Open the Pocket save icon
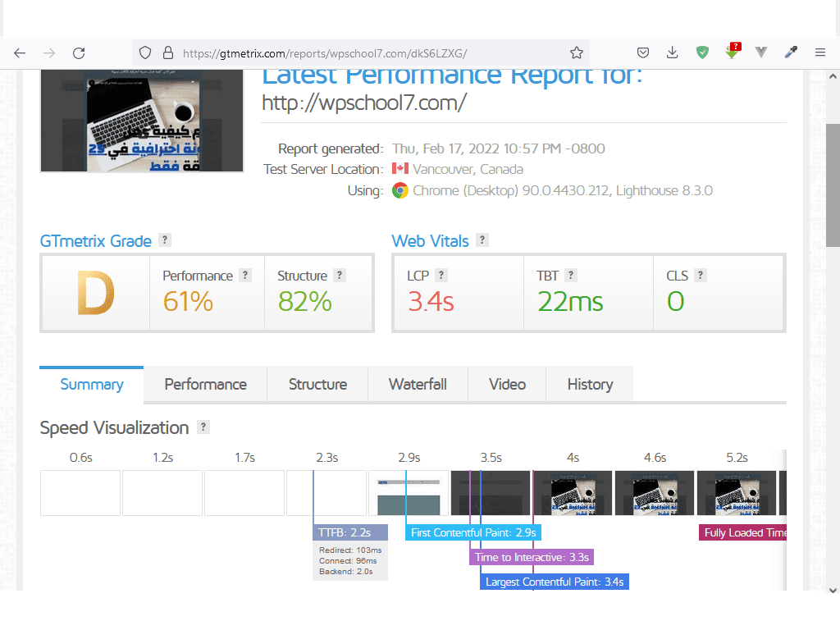Screen dimensions: 840x630 pos(644,52)
